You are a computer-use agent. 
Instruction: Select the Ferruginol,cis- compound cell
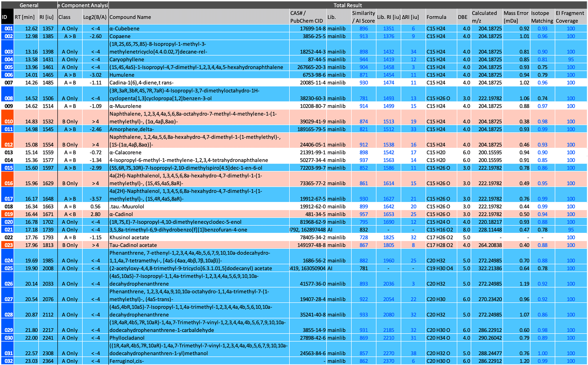click(126, 361)
